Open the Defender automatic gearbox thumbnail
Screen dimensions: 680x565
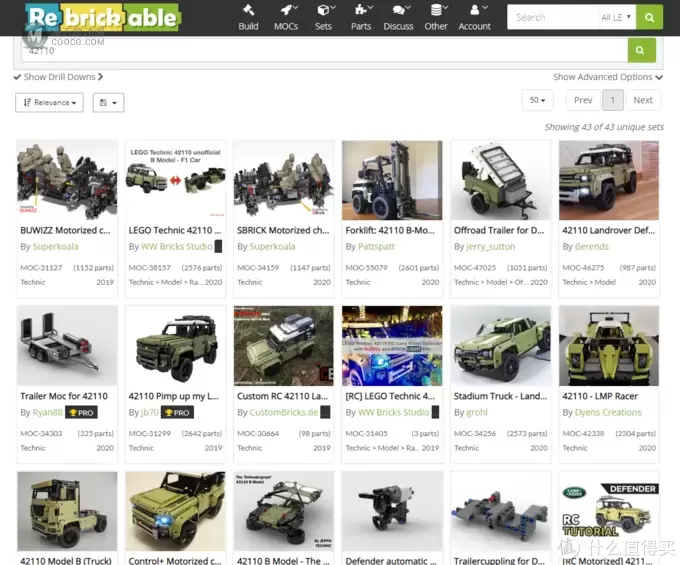click(x=392, y=511)
